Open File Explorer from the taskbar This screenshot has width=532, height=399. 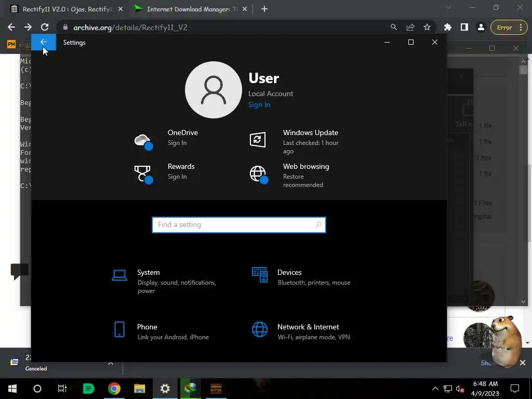tap(139, 389)
